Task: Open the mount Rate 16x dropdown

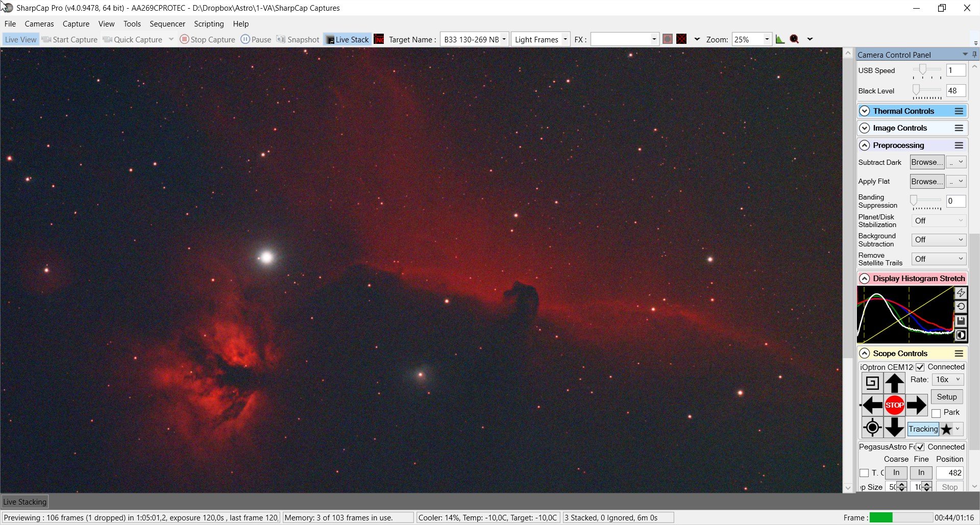Action: 948,380
